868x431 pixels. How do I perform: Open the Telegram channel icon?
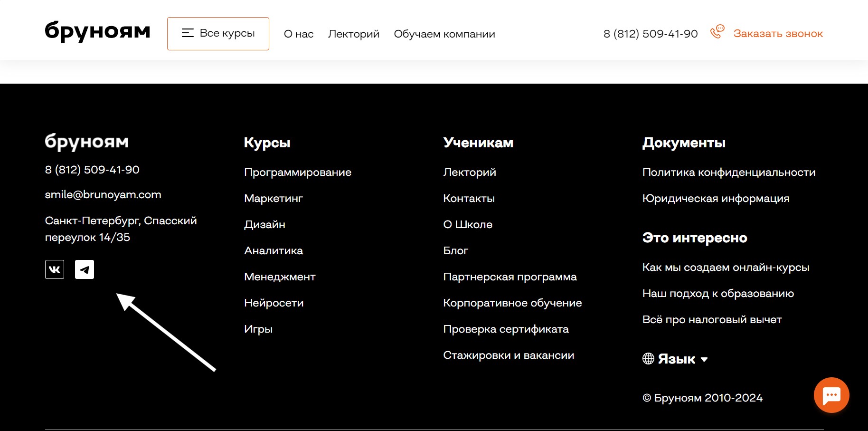(x=85, y=269)
